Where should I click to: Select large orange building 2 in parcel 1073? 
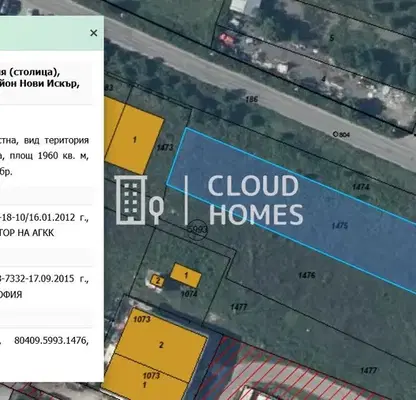tap(161, 345)
